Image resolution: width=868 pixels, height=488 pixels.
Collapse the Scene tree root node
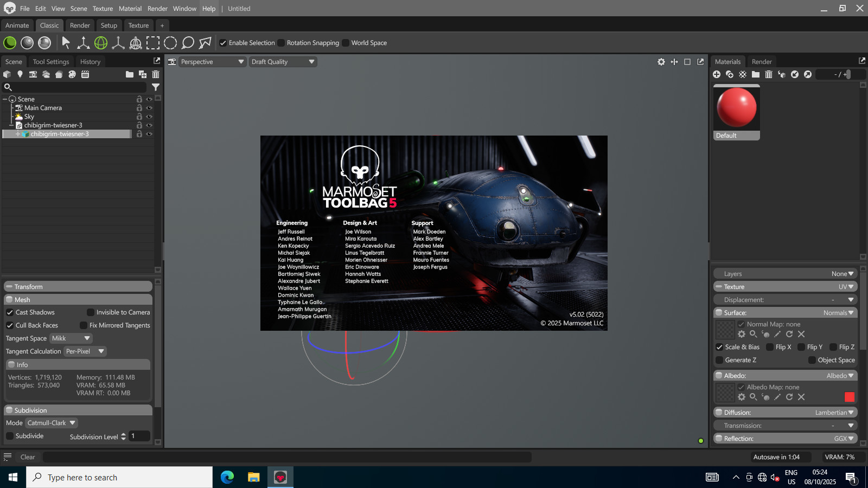pyautogui.click(x=5, y=99)
